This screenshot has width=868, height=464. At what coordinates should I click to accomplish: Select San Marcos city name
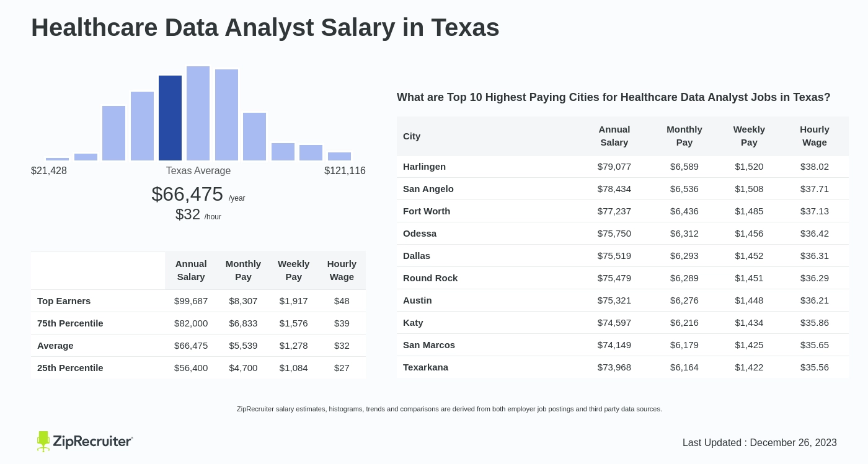tap(429, 344)
